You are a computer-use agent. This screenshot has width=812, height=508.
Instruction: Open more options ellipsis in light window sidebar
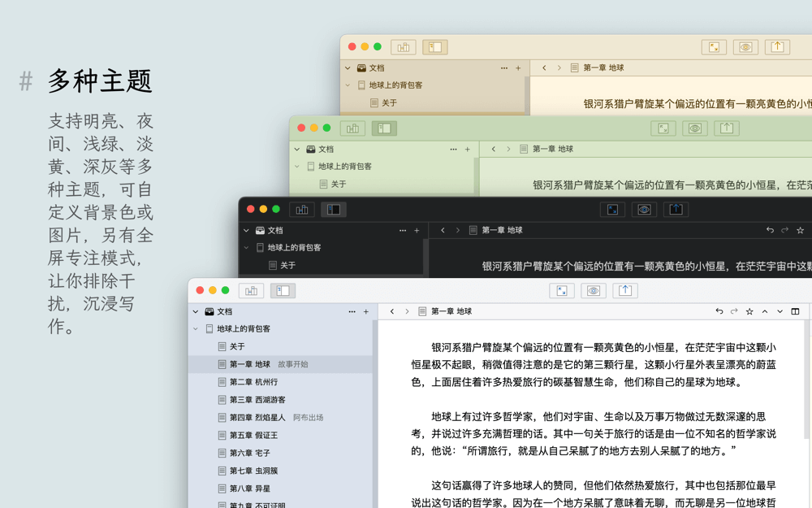tap(352, 311)
